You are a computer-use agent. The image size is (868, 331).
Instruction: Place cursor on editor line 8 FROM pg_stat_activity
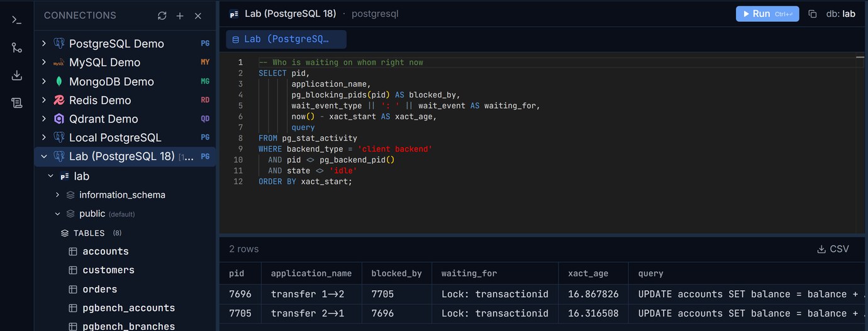(308, 138)
